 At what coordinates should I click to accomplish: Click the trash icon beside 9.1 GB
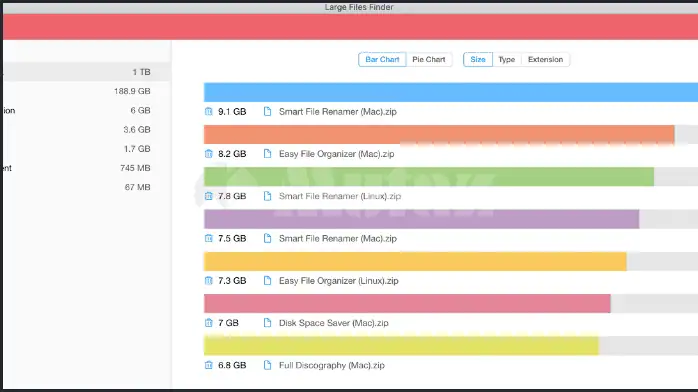point(208,111)
